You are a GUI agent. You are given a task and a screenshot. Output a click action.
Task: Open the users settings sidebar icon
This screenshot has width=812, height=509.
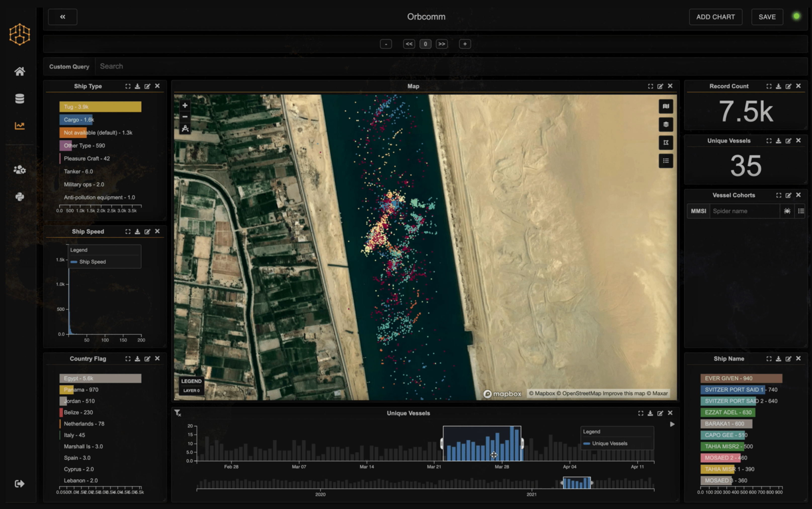[20, 170]
